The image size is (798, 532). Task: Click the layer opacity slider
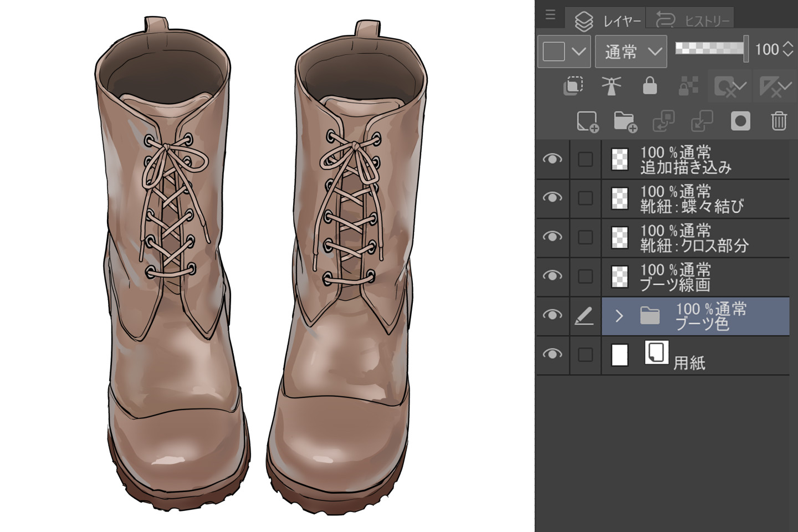[x=710, y=49]
